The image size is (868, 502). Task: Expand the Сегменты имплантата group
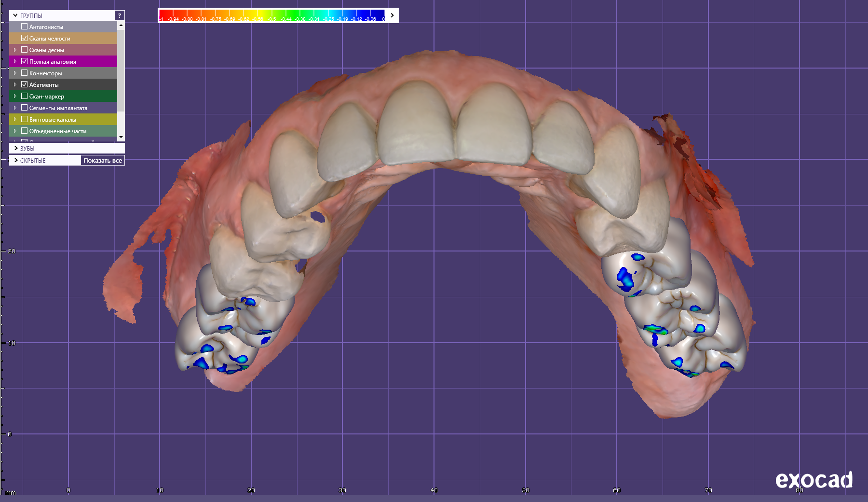[x=15, y=108]
